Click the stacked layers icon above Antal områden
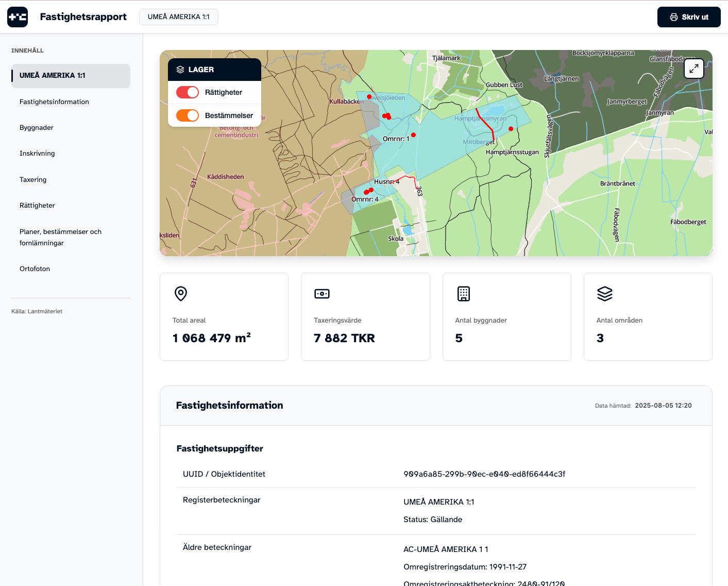The width and height of the screenshot is (728, 586). tap(604, 294)
